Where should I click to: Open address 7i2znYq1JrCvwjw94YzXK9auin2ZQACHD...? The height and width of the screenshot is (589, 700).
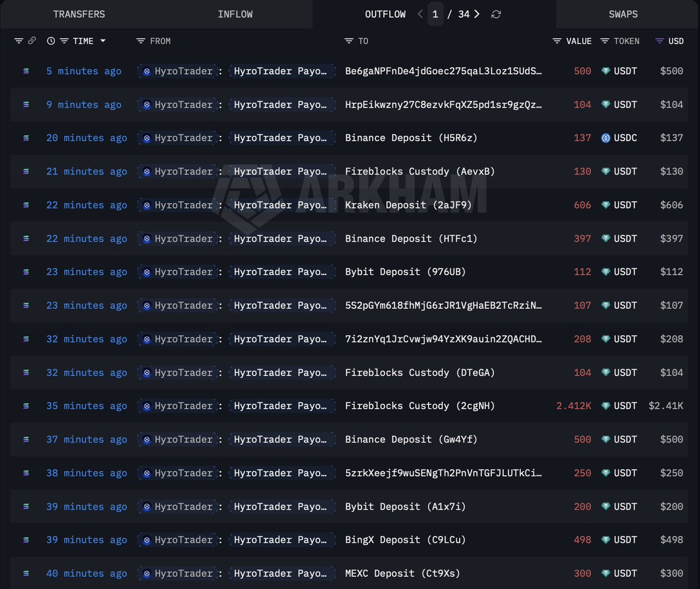click(443, 339)
